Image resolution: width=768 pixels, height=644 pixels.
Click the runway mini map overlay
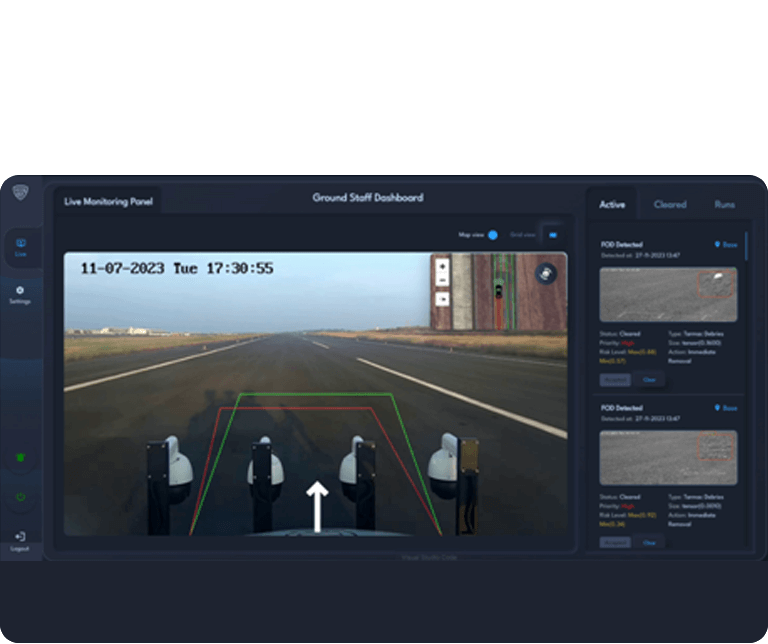point(499,291)
